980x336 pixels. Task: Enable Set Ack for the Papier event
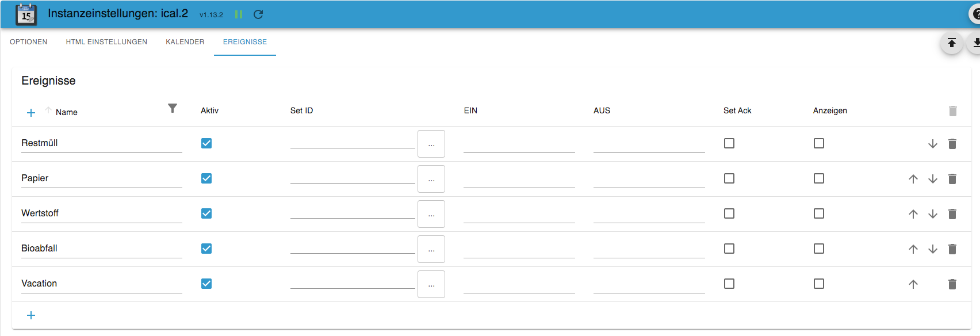[729, 178]
